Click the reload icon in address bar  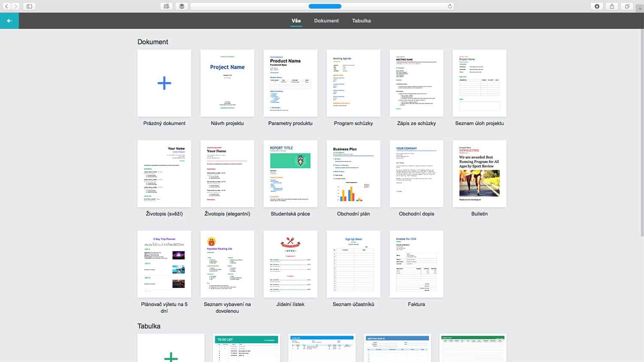tap(450, 6)
